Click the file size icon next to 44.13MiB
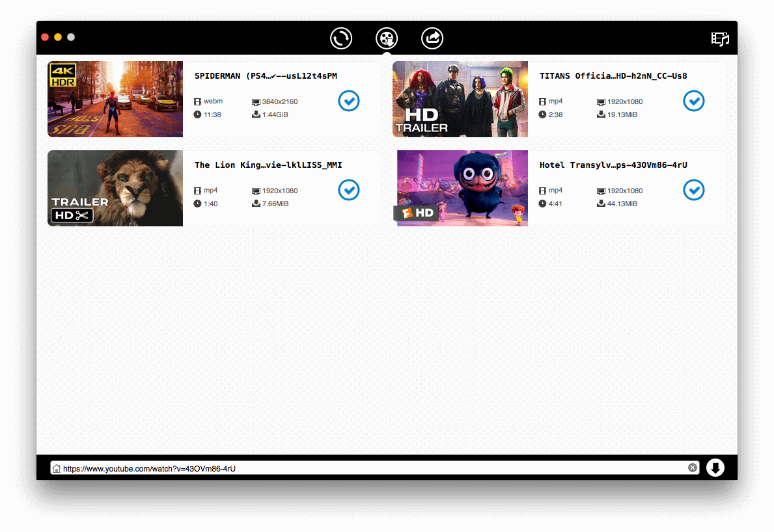 (601, 204)
